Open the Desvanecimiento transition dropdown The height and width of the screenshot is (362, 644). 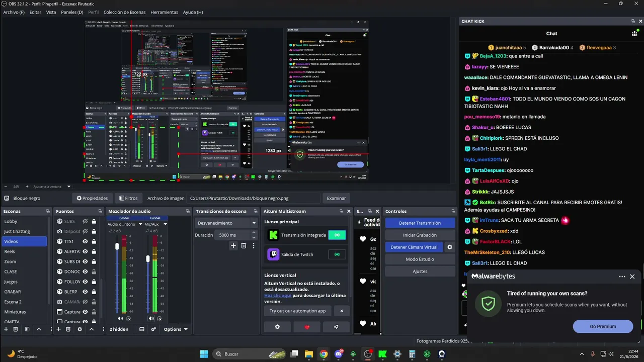226,223
